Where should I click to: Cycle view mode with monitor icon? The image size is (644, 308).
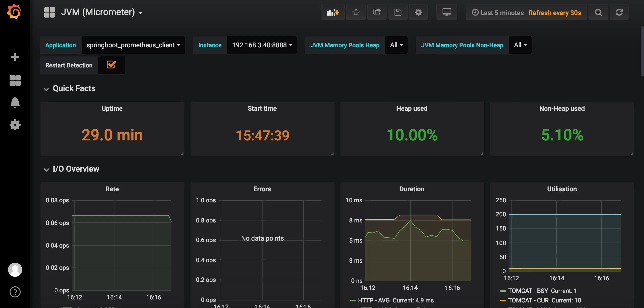[446, 12]
